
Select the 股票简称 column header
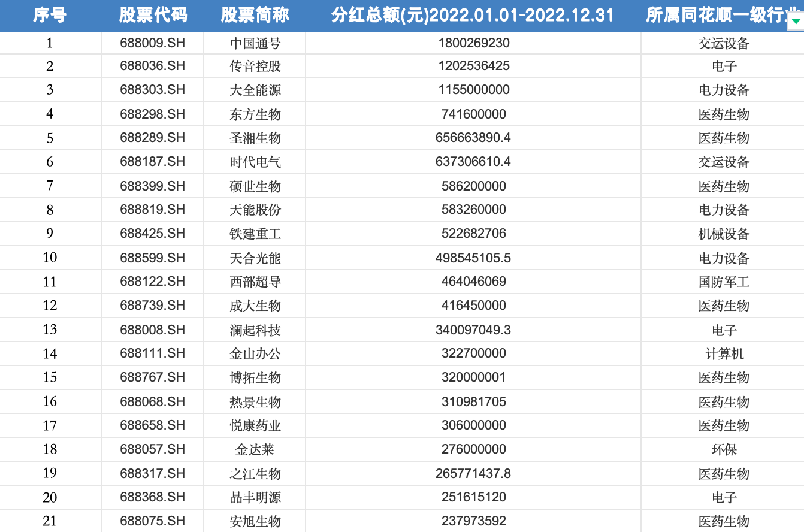(x=255, y=16)
